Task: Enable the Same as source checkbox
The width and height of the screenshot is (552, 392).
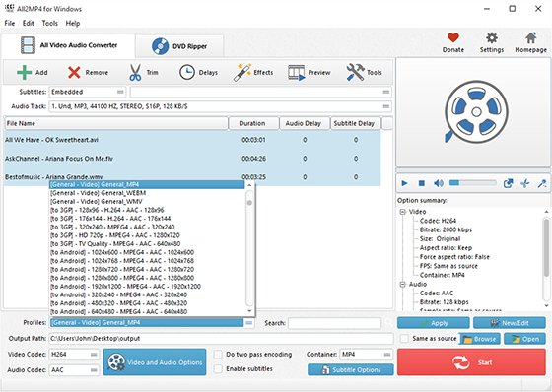Action: click(404, 338)
